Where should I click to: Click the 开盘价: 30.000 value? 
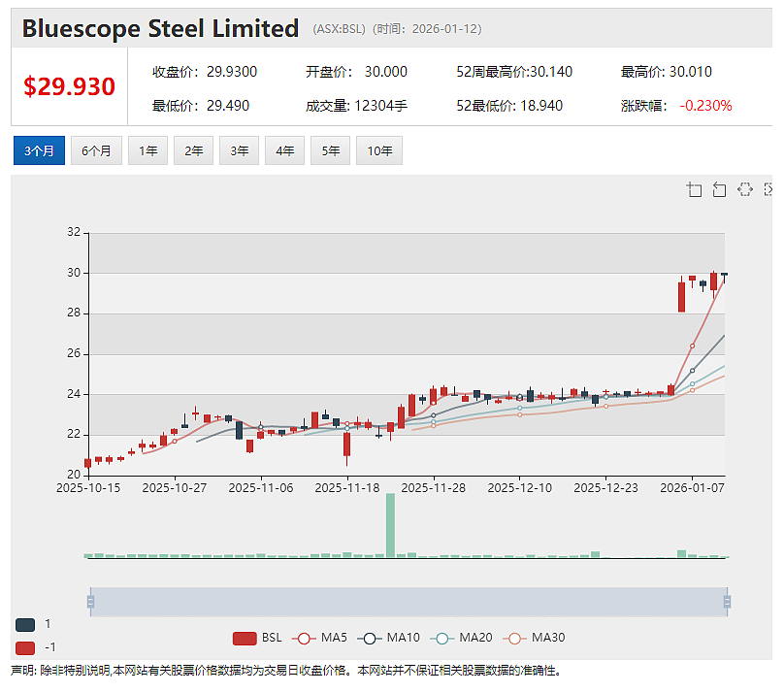click(356, 72)
